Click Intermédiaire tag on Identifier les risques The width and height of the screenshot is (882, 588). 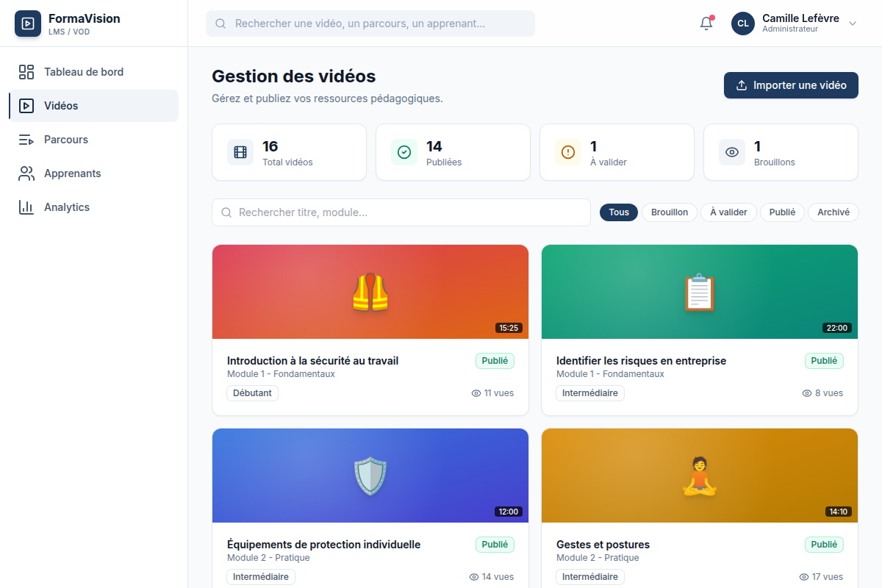[590, 393]
